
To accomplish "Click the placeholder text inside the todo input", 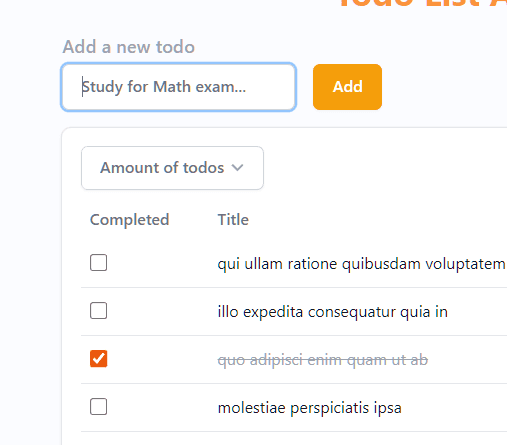I will [164, 87].
